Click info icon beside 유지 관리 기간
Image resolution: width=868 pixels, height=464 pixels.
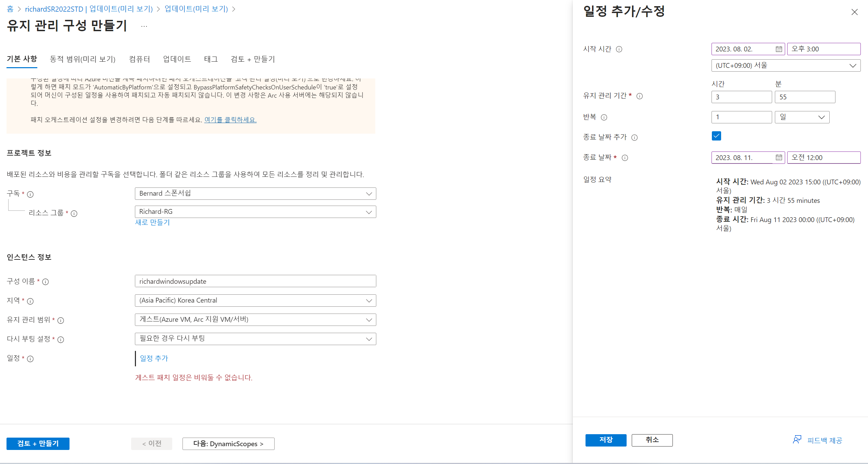(x=640, y=96)
